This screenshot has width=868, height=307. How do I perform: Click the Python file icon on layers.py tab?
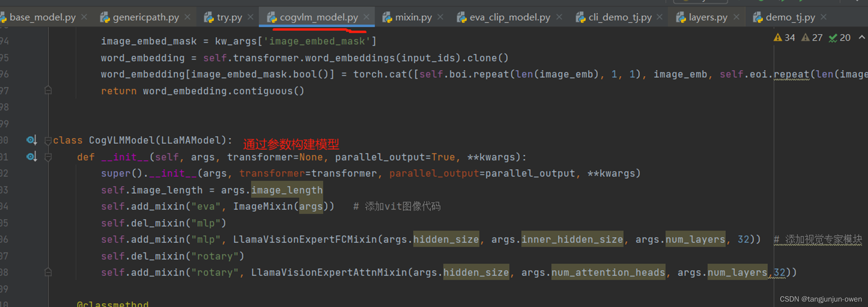[681, 17]
